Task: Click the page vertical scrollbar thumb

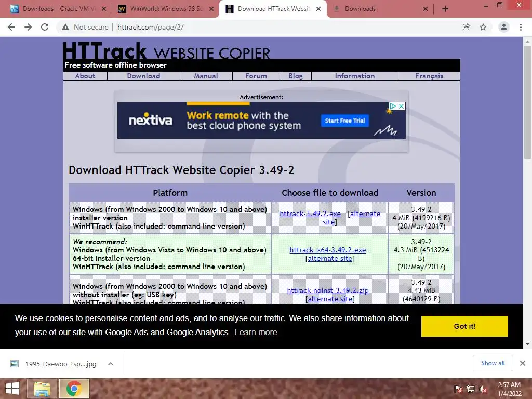Action: click(x=527, y=102)
